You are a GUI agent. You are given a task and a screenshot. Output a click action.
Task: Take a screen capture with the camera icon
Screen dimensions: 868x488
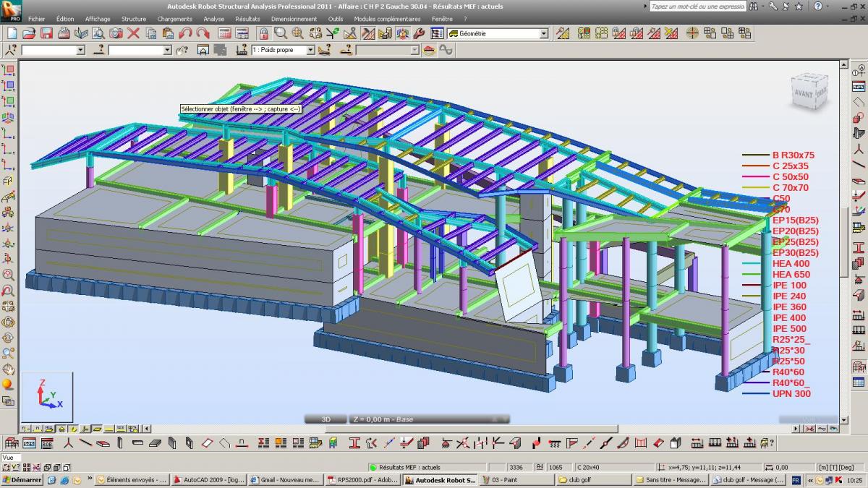[116, 33]
